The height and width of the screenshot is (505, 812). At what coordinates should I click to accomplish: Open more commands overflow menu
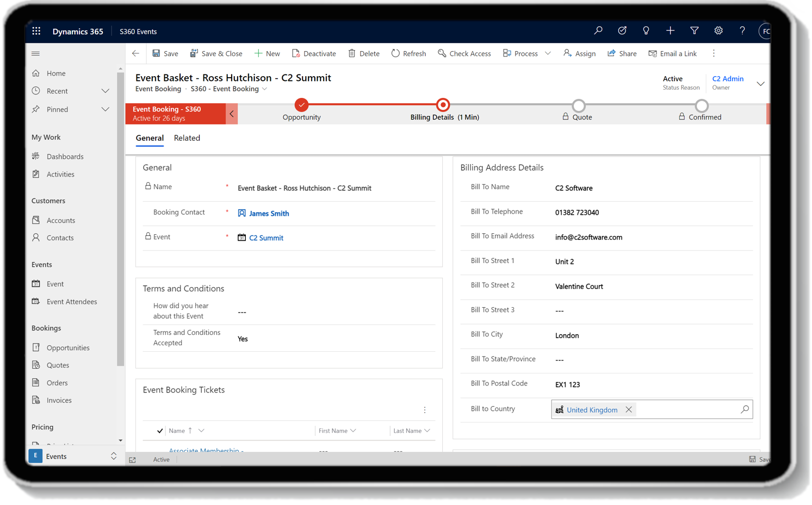coord(714,53)
